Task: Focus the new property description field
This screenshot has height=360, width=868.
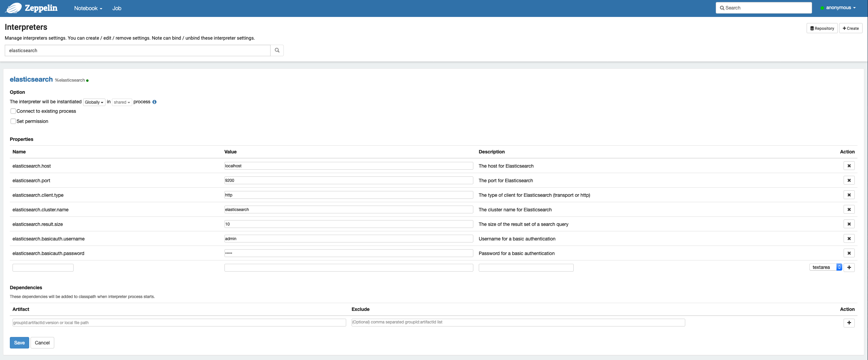Action: [526, 268]
